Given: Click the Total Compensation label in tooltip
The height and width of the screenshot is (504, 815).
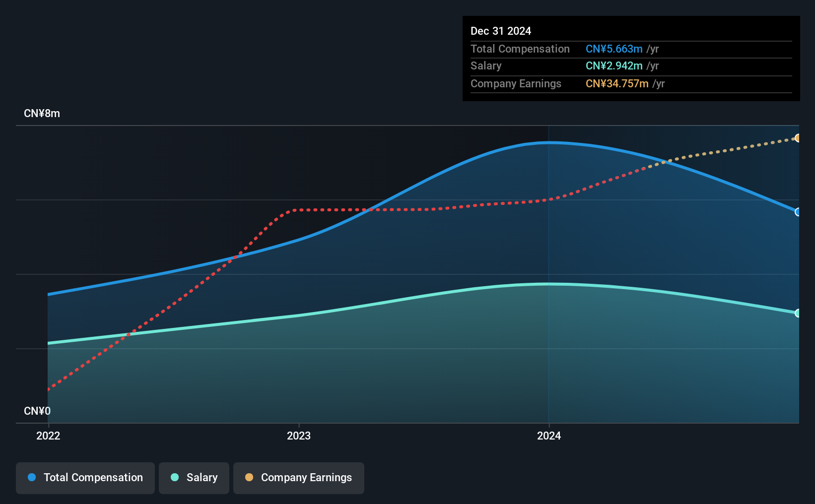Looking at the screenshot, I should point(520,49).
